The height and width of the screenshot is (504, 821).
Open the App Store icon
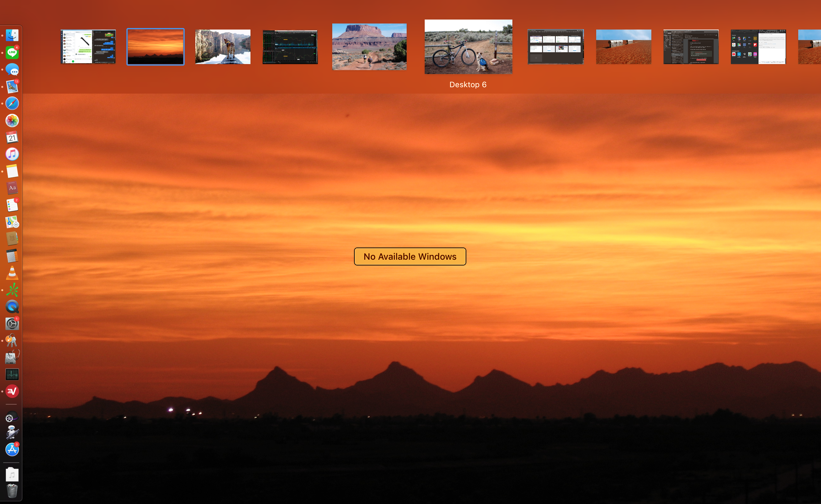[12, 450]
